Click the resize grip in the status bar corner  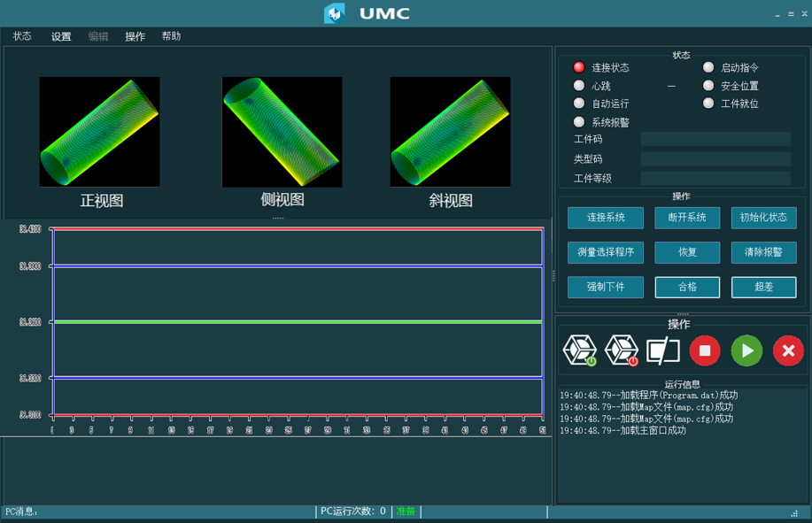[x=794, y=512]
